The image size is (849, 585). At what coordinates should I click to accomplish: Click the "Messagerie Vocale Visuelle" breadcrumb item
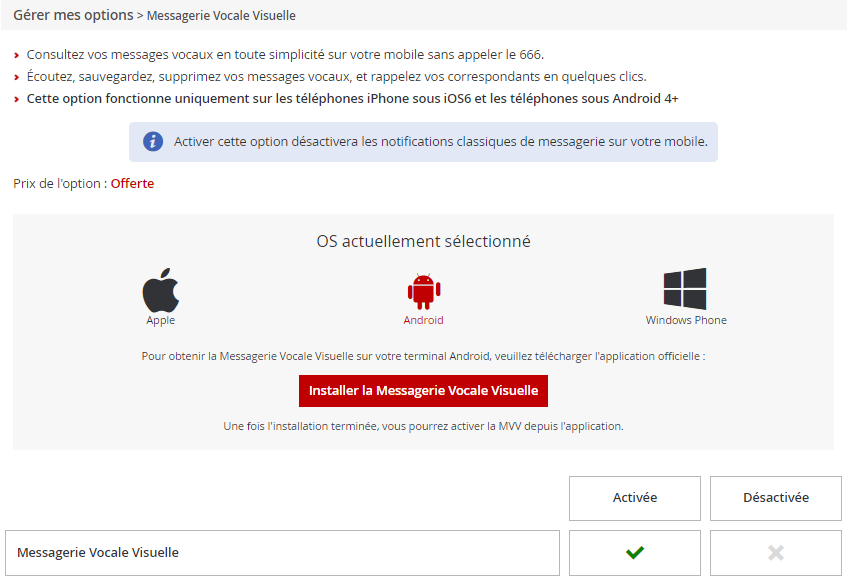pos(221,16)
